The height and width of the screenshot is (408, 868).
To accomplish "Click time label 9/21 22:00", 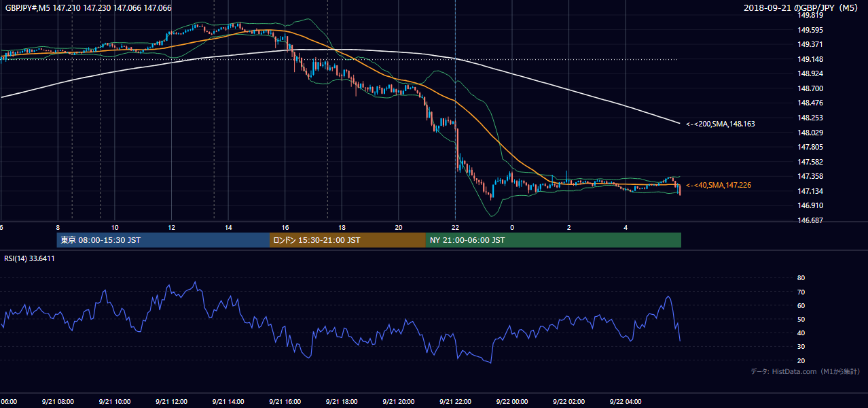I will click(x=455, y=402).
